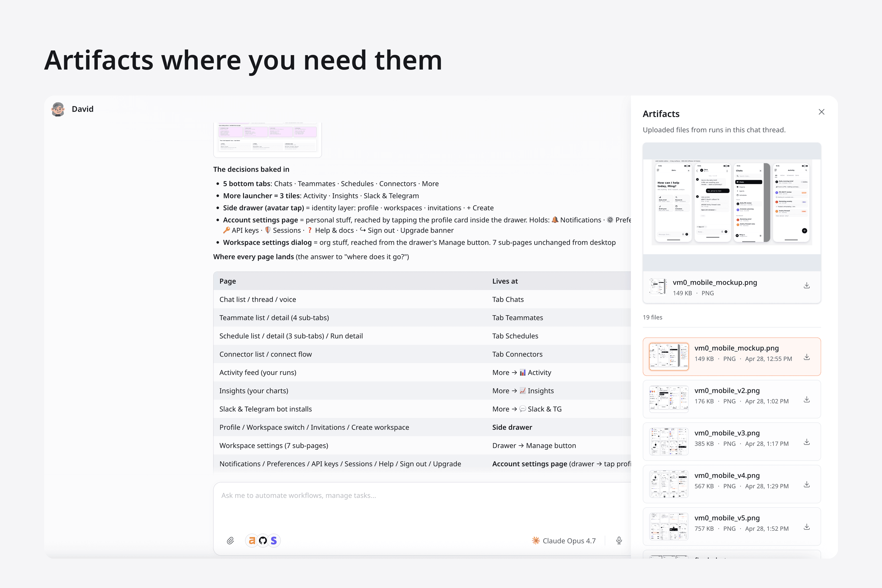Click the purple S connector icon

pos(274,540)
